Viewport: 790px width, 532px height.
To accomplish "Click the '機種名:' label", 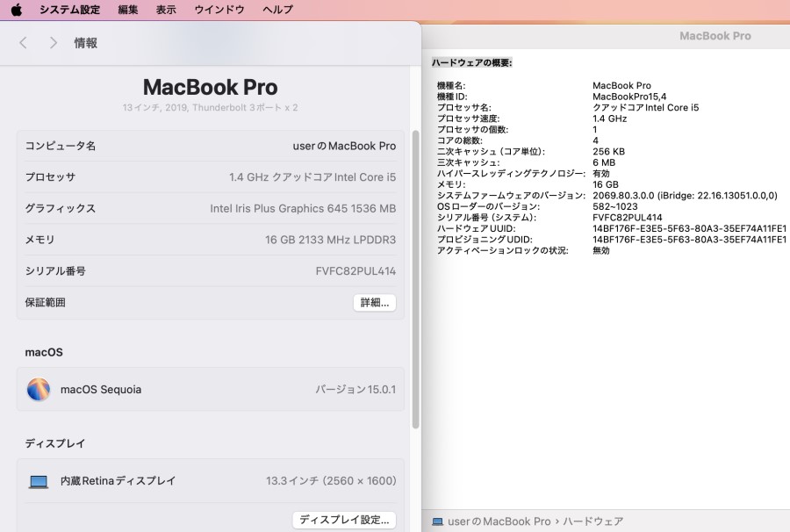I will [x=451, y=86].
